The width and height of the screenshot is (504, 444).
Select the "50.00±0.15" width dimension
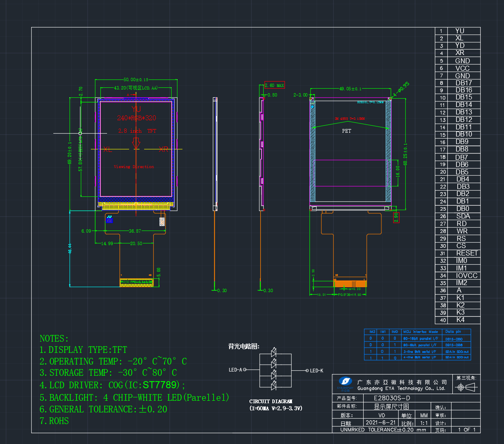[136, 79]
